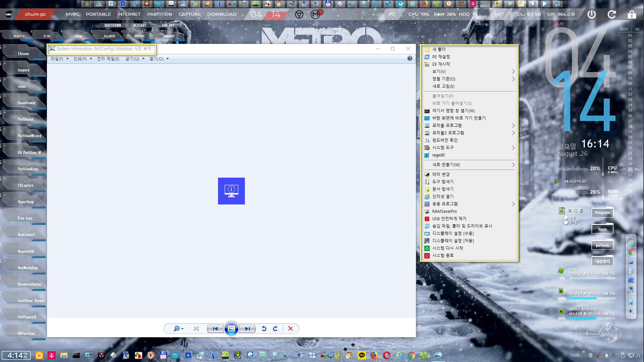Click the refresh arrow icon at top right
Image resolution: width=644 pixels, height=362 pixels.
pos(612,14)
